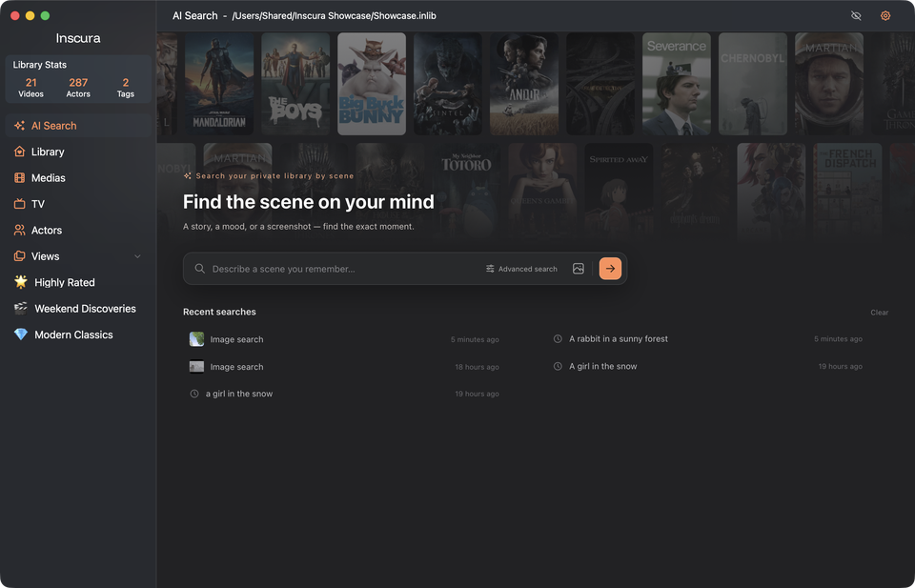Expand the Views section chevron
The height and width of the screenshot is (588, 915).
pos(137,256)
